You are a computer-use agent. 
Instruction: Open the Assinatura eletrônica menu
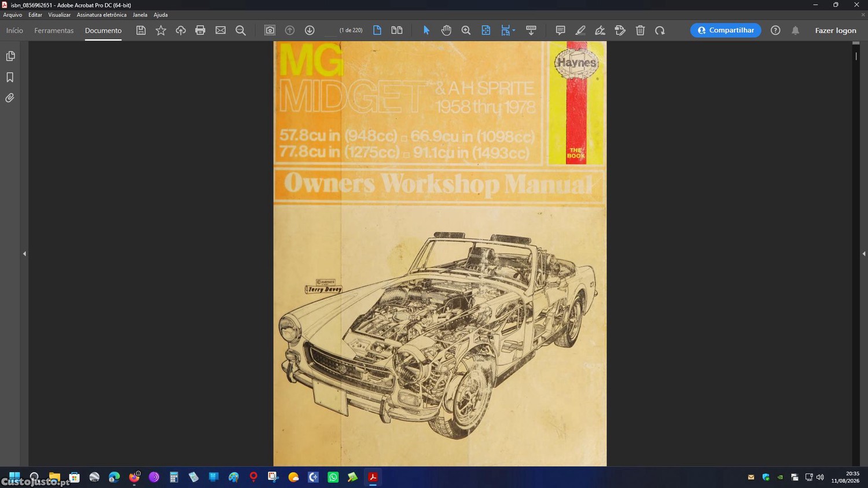tap(102, 15)
